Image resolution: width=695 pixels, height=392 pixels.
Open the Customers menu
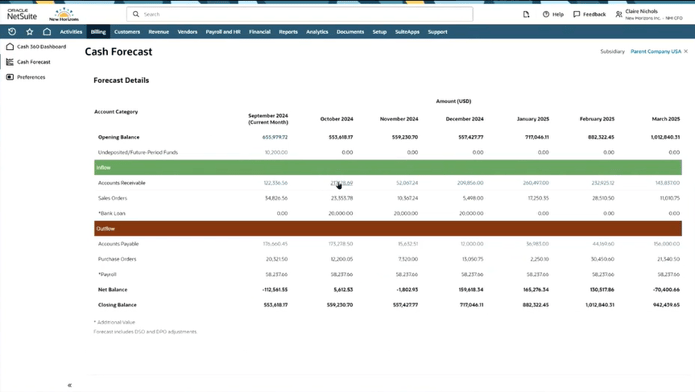(127, 32)
